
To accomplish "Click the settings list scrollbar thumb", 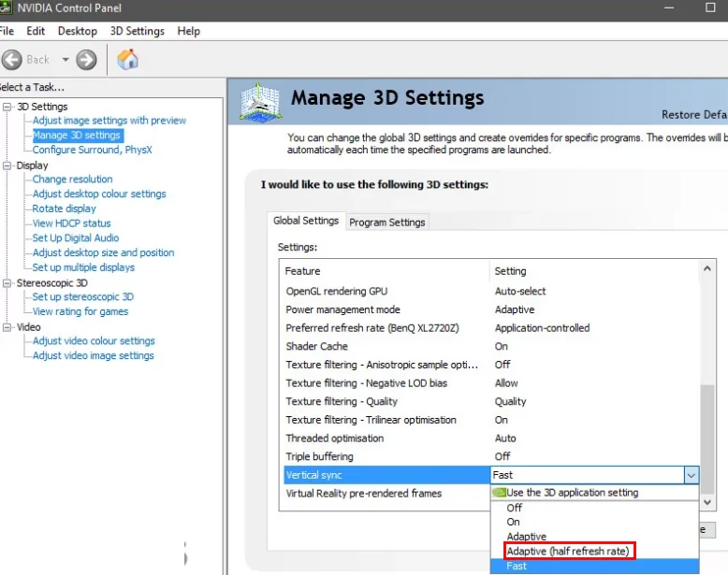I will [707, 439].
